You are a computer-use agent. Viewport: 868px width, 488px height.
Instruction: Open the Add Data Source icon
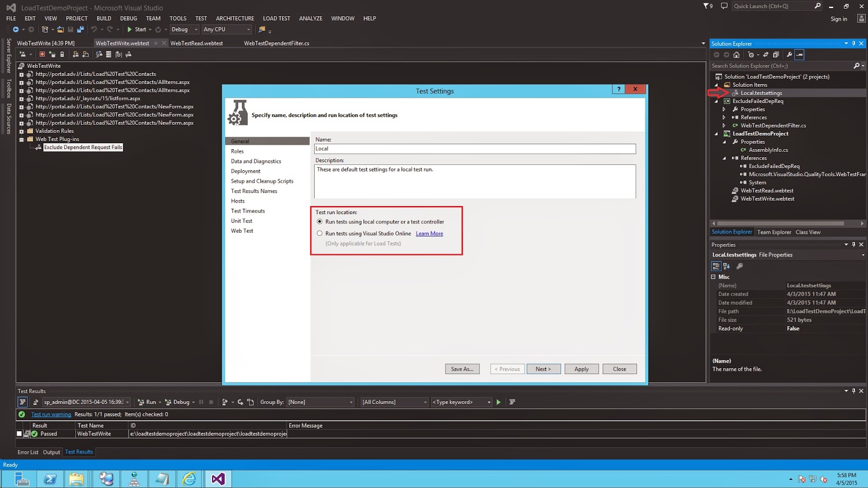(x=53, y=54)
